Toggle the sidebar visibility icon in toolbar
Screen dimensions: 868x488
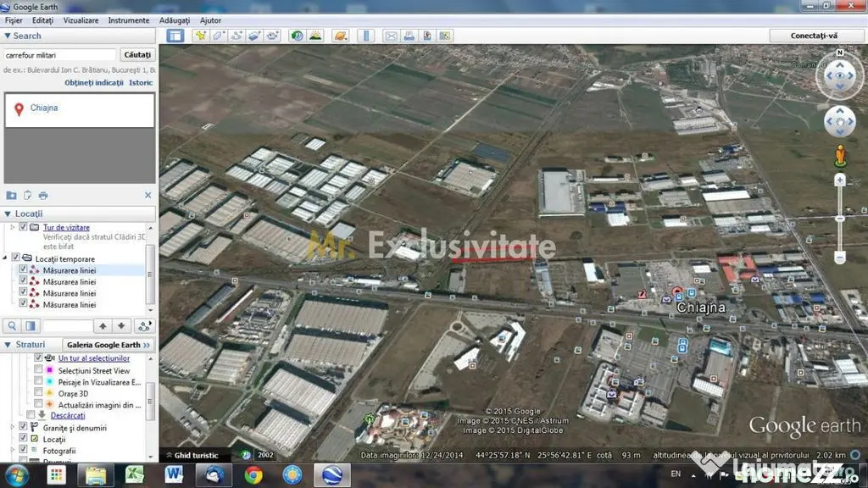tap(175, 36)
